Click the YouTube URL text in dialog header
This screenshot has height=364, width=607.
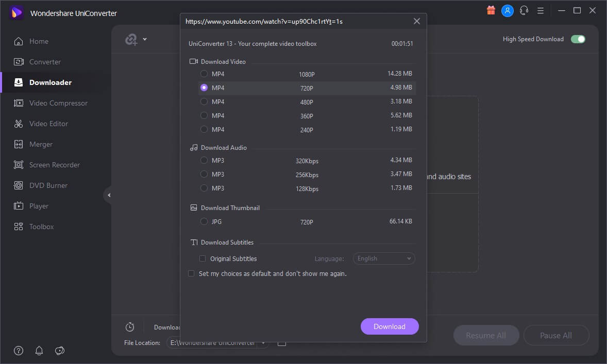264,22
